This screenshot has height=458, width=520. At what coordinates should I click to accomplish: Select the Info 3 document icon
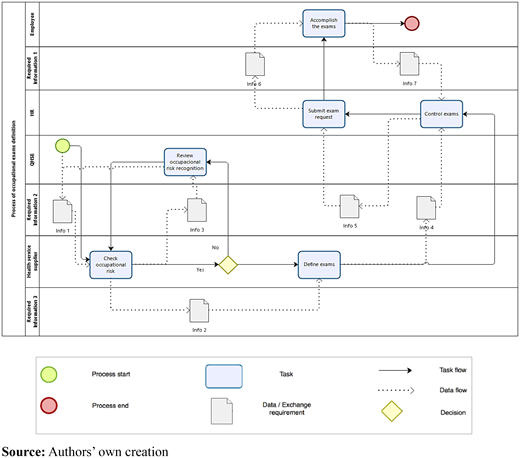pos(197,210)
